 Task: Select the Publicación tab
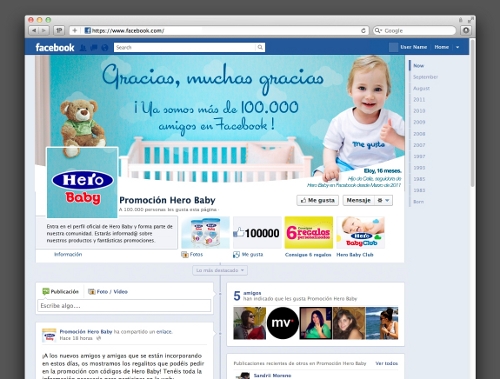pos(61,292)
